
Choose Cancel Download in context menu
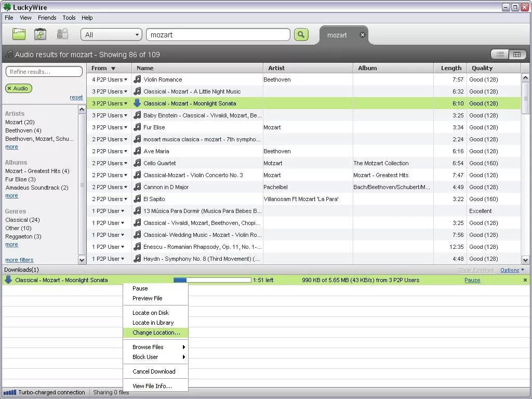pos(156,371)
